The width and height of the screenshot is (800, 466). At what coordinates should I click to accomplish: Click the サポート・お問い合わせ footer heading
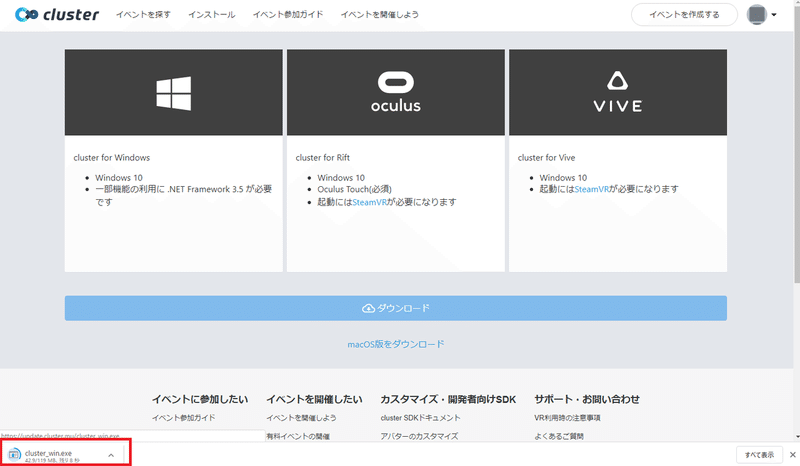point(587,399)
